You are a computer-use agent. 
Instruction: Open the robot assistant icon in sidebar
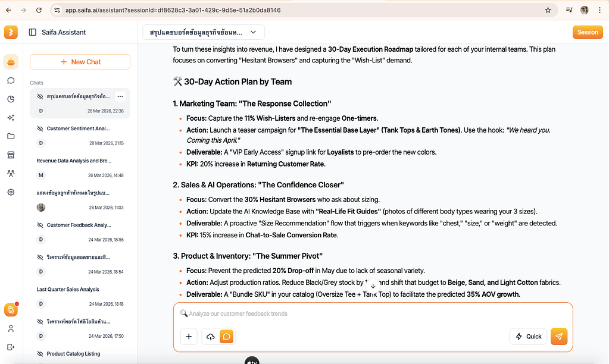tap(11, 62)
